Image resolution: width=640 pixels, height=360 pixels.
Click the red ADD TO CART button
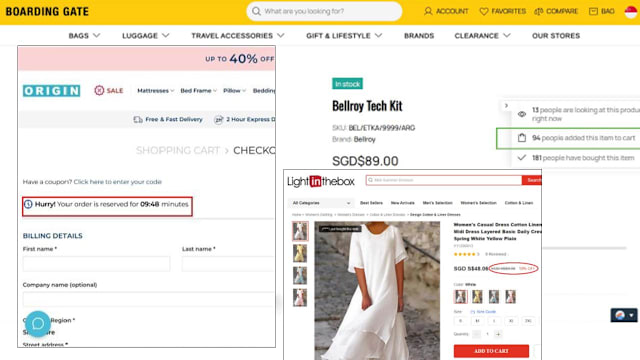pos(491,351)
